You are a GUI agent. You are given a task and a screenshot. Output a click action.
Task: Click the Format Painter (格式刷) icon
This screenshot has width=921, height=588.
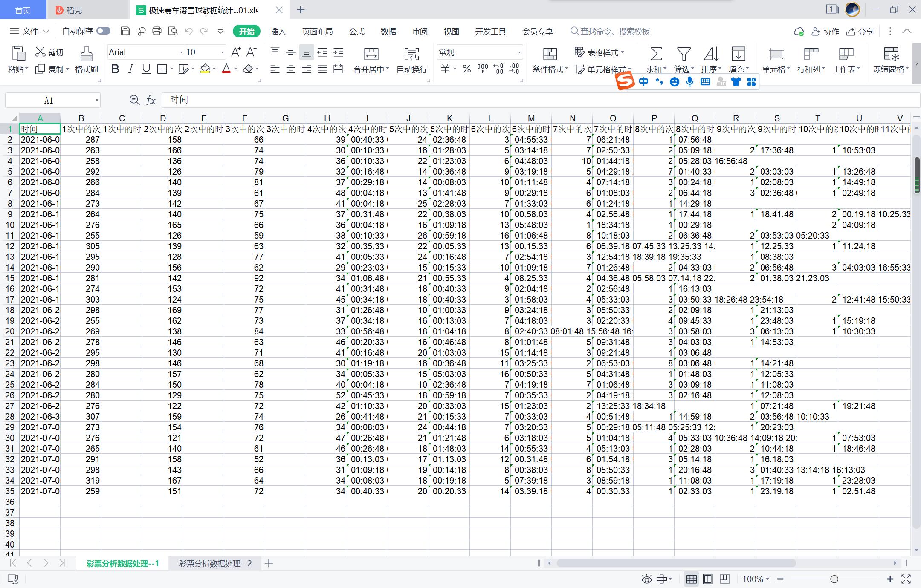(x=86, y=54)
